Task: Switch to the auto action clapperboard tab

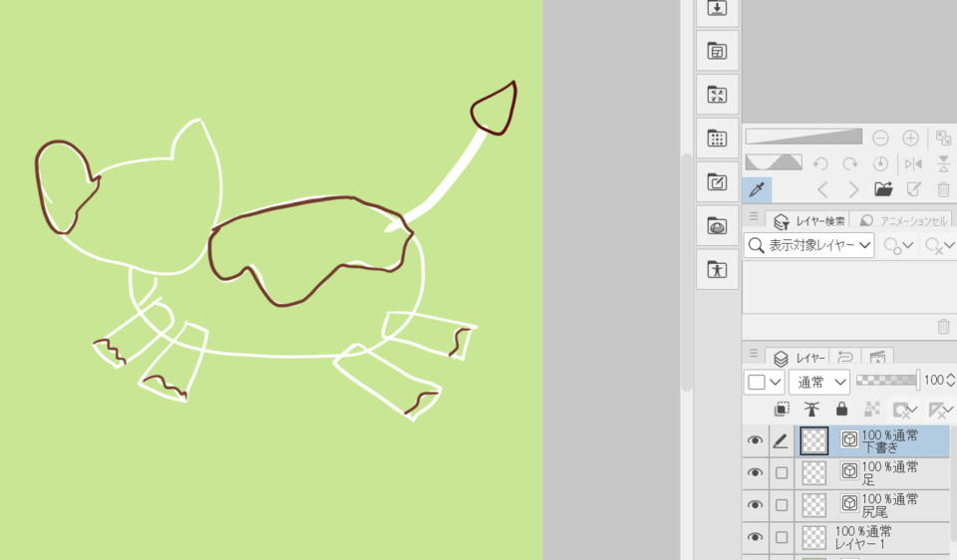Action: (x=877, y=357)
